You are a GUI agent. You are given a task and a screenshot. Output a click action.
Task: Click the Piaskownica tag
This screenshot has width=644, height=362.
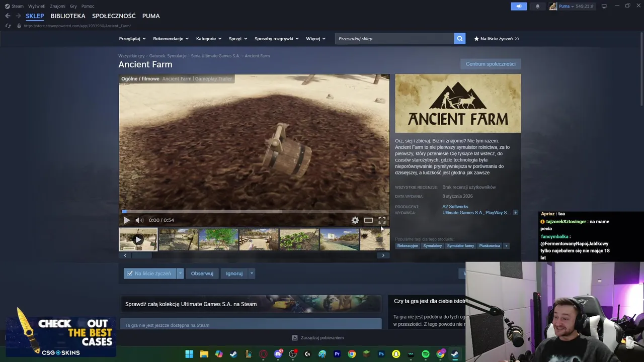490,246
